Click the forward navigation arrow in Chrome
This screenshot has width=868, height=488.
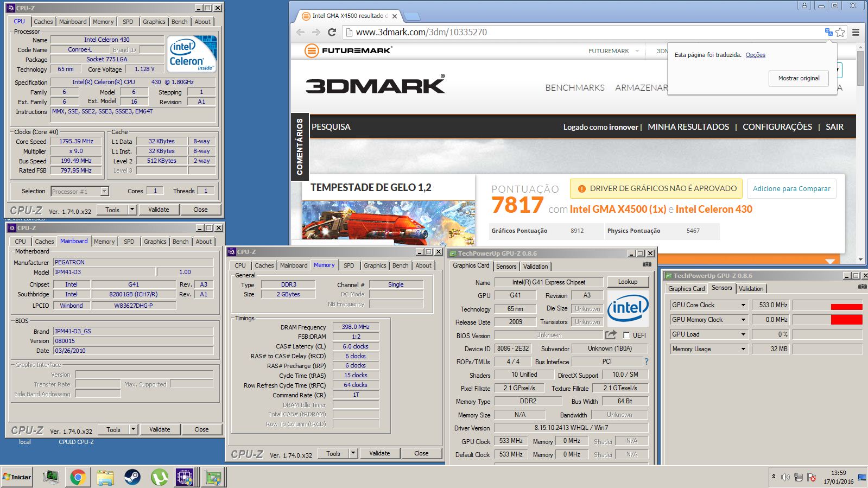[316, 32]
